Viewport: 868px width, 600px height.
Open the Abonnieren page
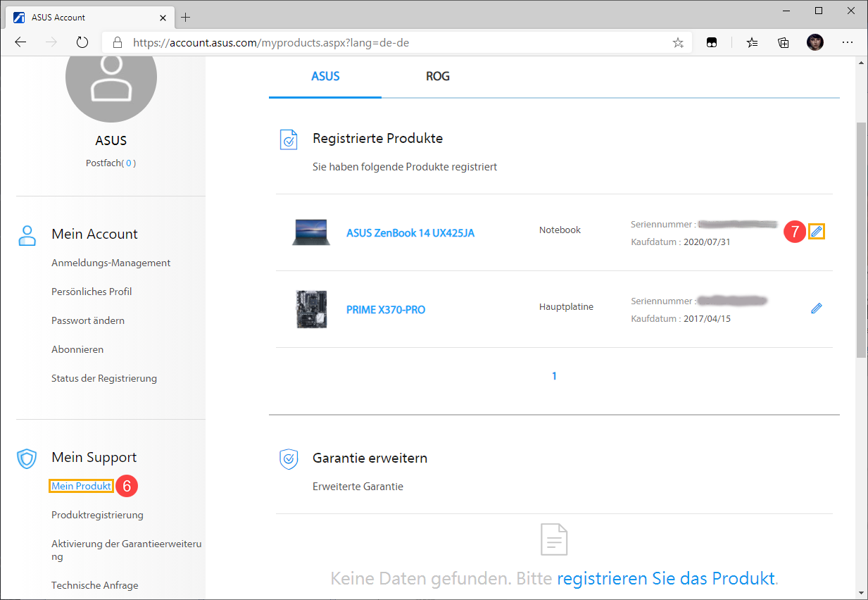pos(77,349)
